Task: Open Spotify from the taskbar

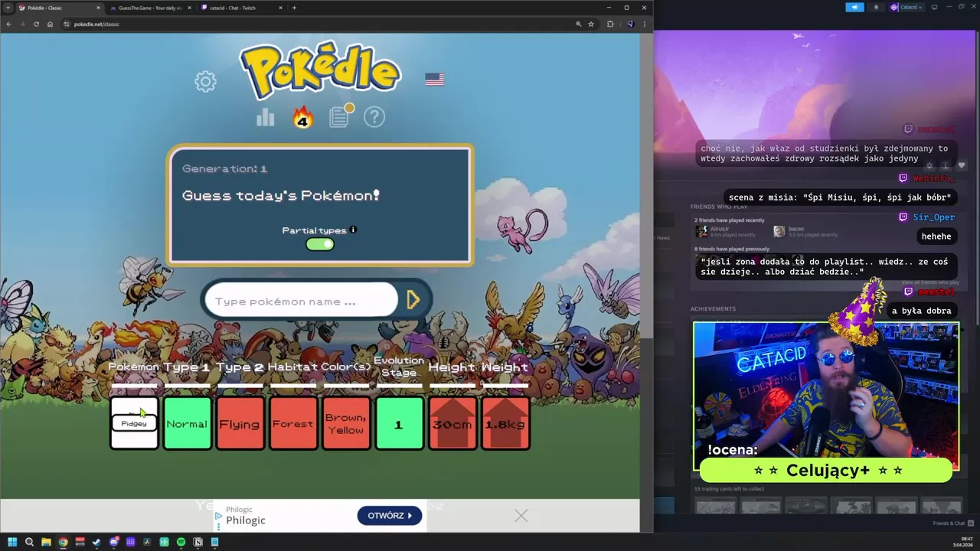Action: tap(181, 542)
